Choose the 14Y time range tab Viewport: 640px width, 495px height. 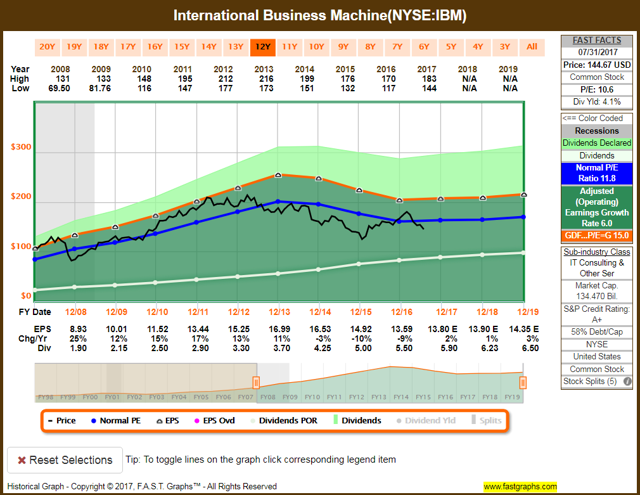pyautogui.click(x=209, y=47)
